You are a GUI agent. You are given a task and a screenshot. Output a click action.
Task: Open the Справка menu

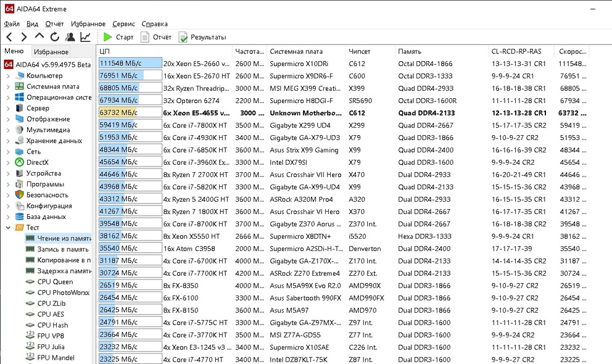pyautogui.click(x=155, y=24)
